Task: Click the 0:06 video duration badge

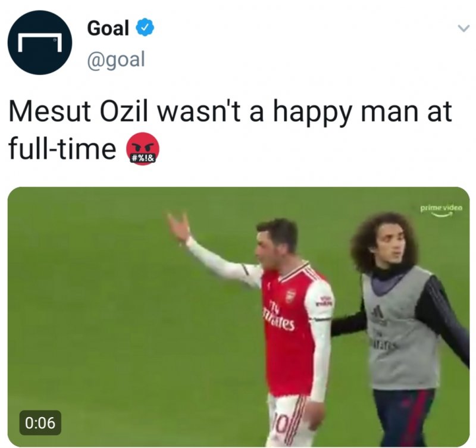Action: tap(40, 423)
